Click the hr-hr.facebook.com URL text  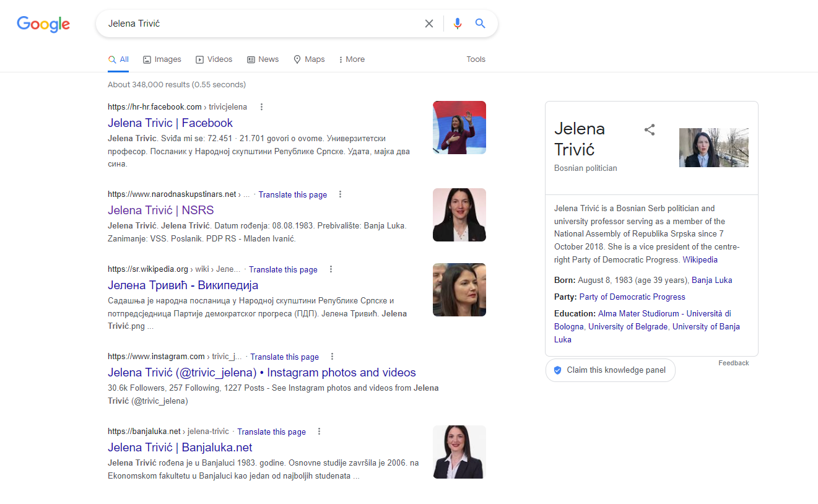[x=154, y=106]
